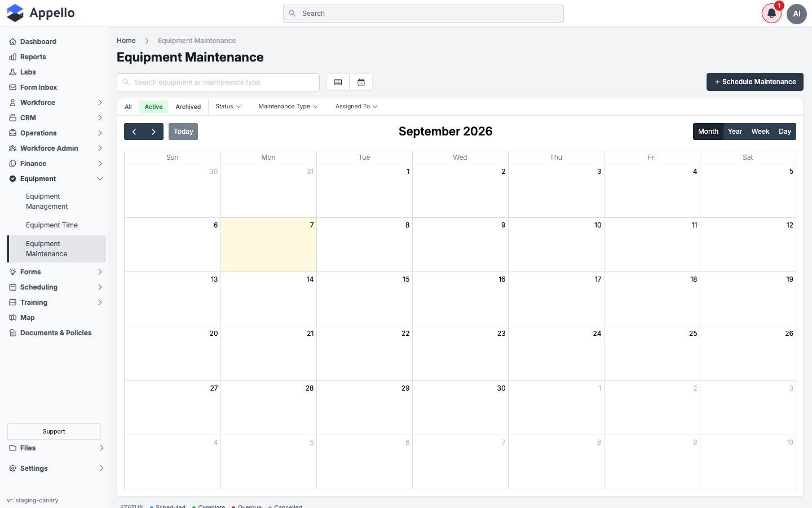Click the Finance icon in sidebar

(x=13, y=164)
